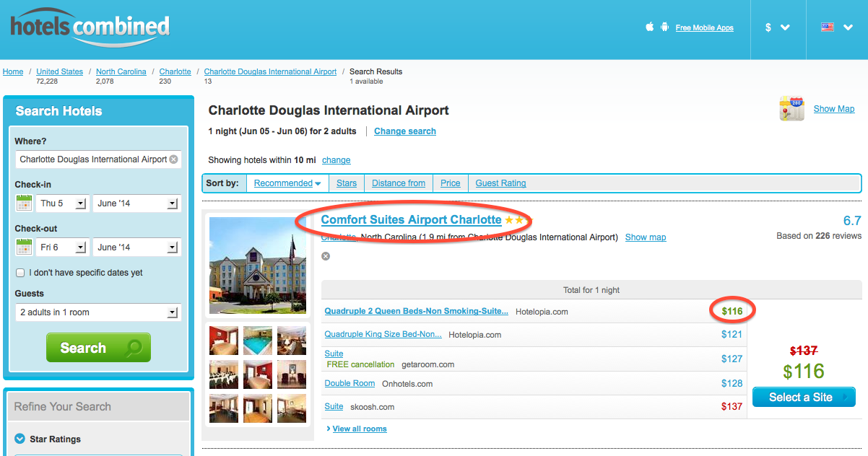
Task: Click Change search link
Action: point(405,131)
